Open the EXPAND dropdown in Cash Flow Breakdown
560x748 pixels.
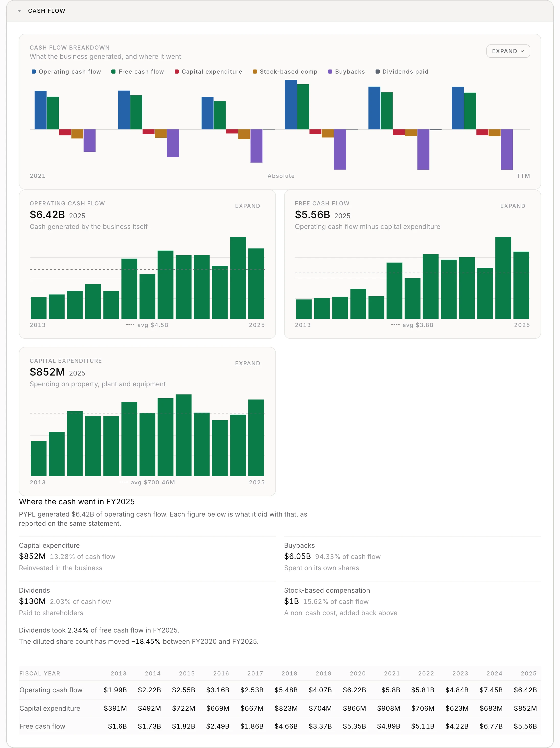point(508,51)
